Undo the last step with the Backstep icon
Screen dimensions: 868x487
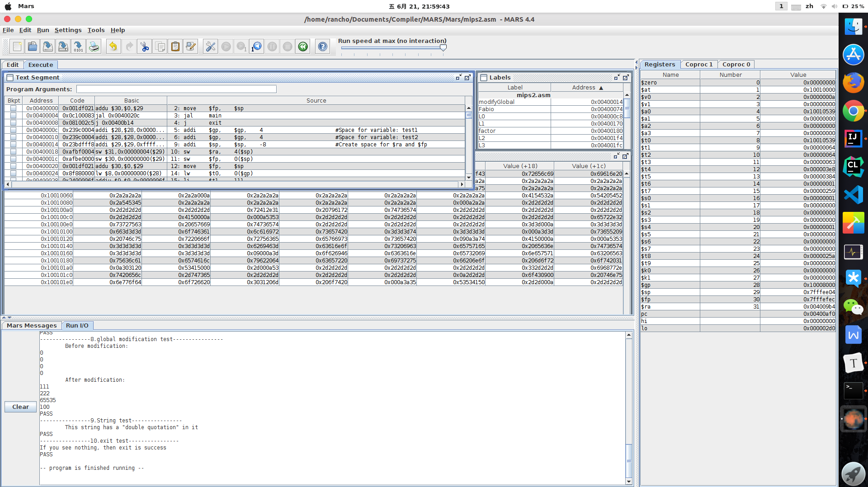point(257,47)
